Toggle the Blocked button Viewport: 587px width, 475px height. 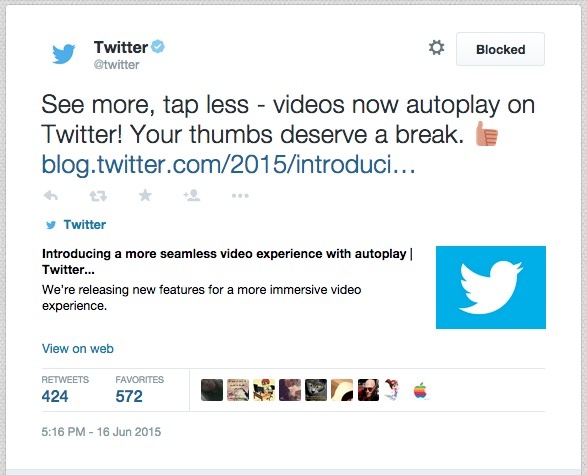tap(500, 49)
